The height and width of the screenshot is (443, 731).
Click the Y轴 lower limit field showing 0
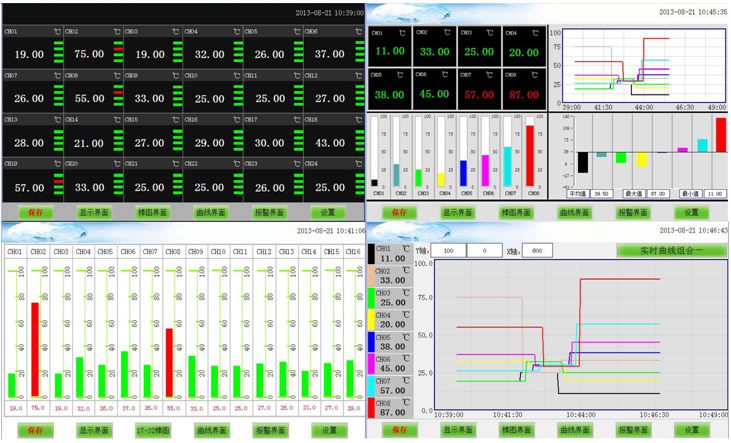pyautogui.click(x=484, y=250)
